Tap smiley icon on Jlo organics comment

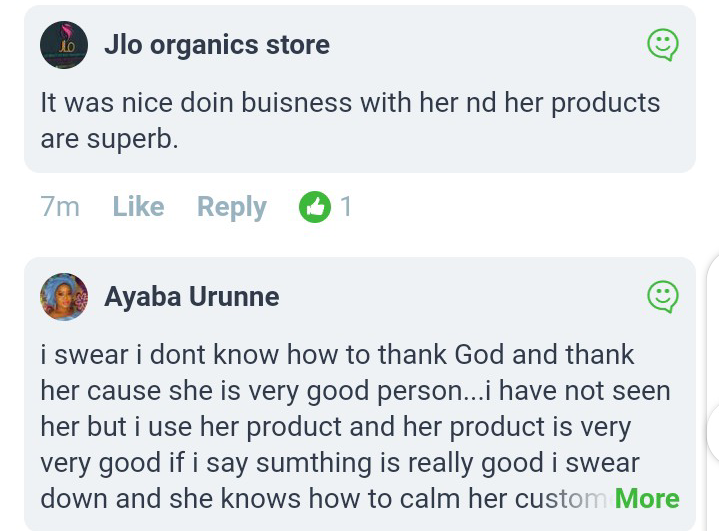[x=662, y=44]
